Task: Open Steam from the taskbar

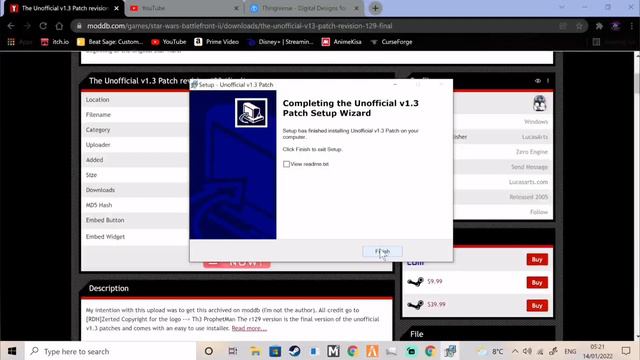Action: coord(294,351)
